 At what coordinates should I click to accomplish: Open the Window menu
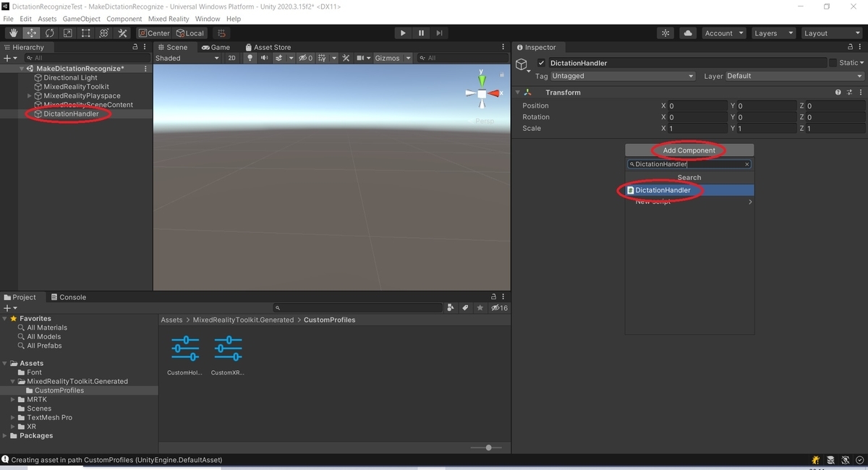pyautogui.click(x=208, y=19)
